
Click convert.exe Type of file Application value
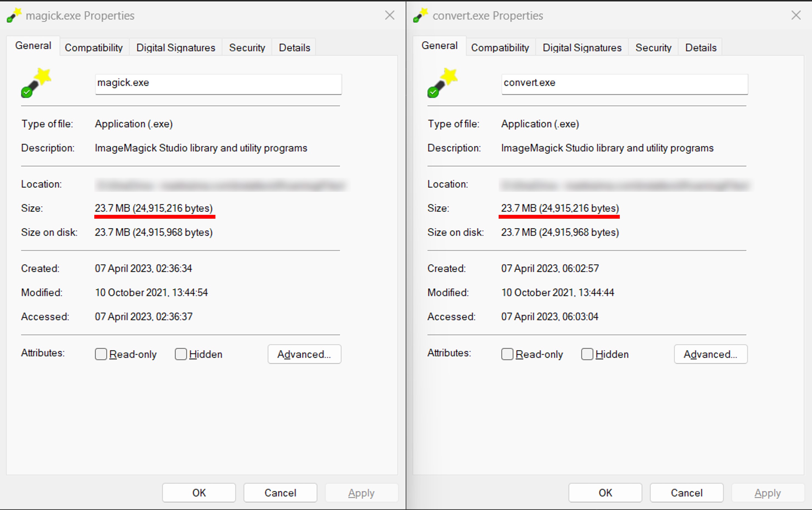540,124
